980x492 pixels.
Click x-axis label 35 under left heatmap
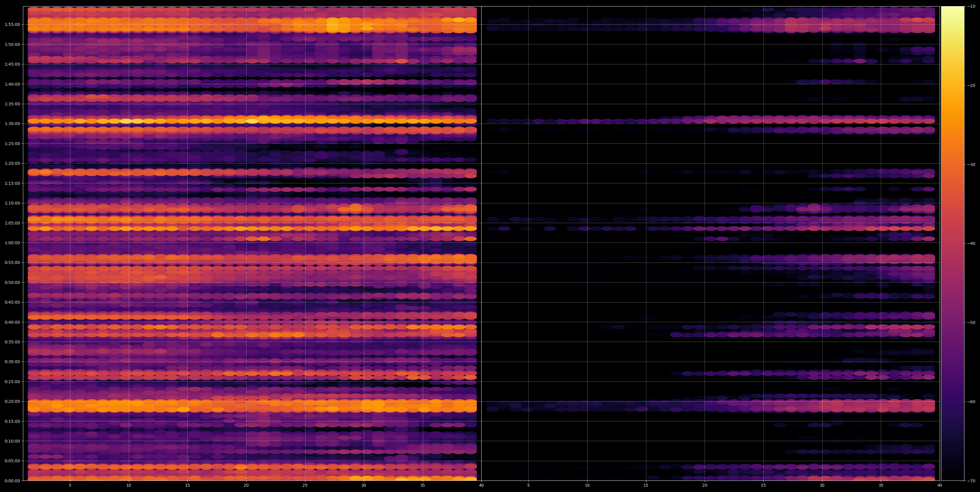pos(423,486)
